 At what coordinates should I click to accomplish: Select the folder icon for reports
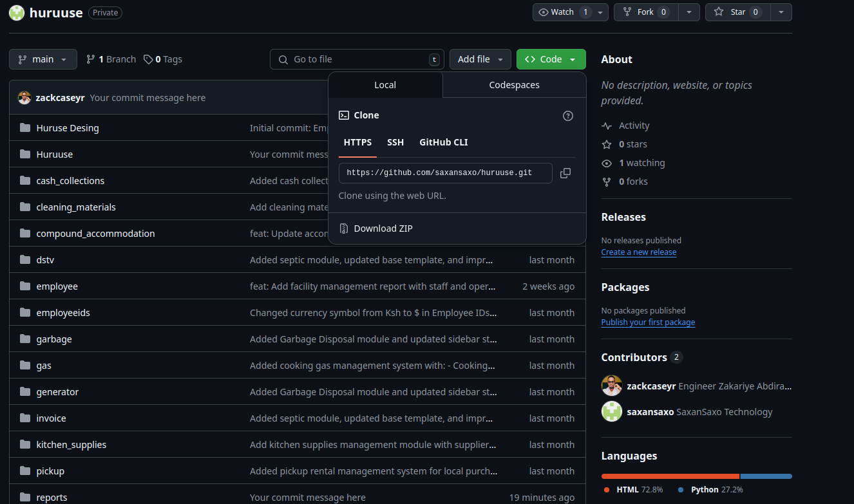point(25,498)
